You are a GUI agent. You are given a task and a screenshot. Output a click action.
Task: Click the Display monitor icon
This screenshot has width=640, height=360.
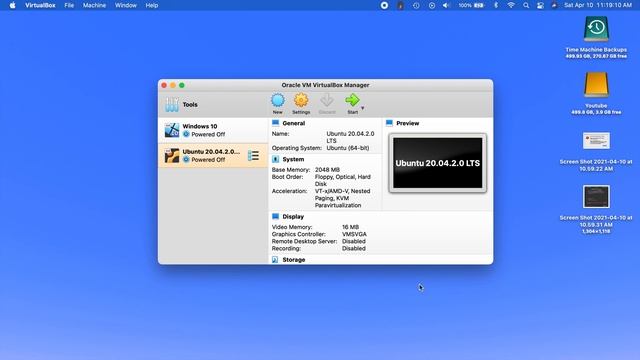click(276, 216)
